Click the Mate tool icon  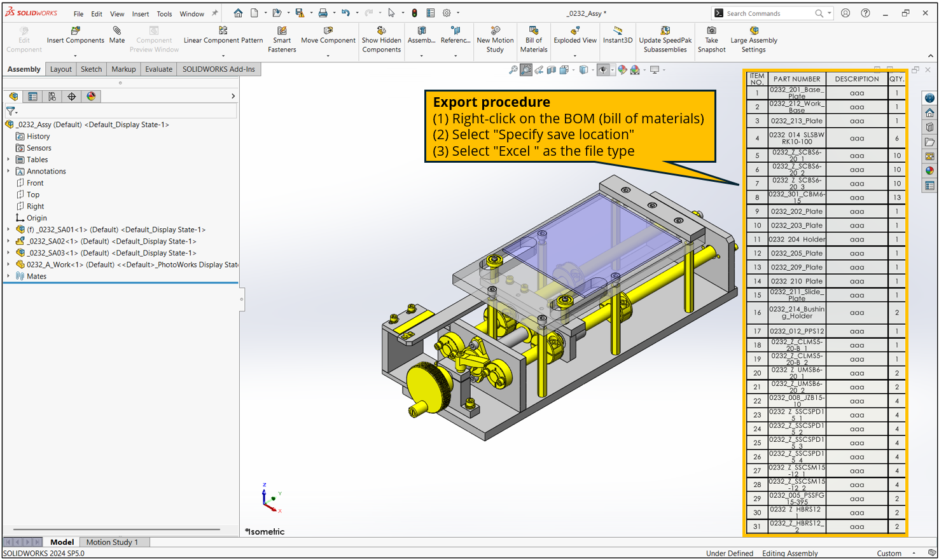tap(117, 31)
